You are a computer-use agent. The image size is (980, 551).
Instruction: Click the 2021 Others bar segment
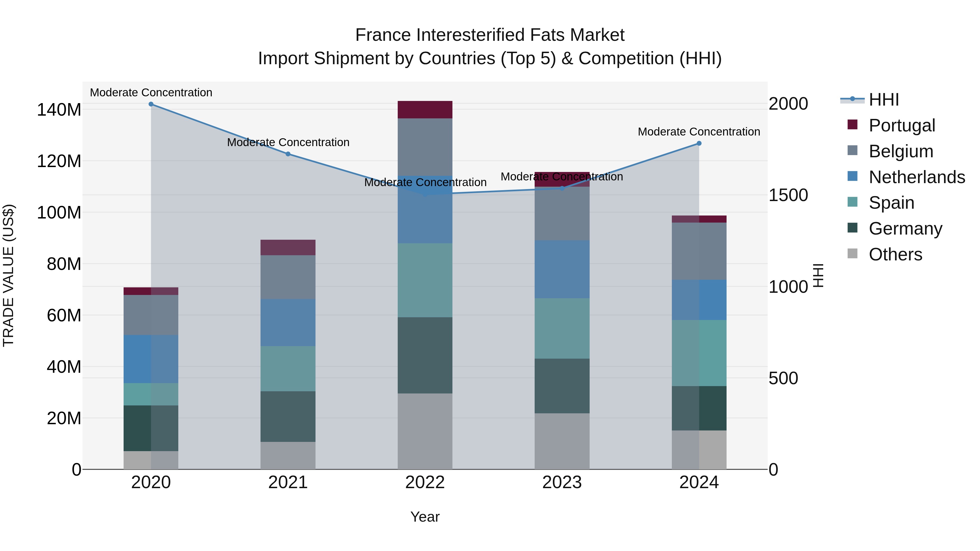288,455
